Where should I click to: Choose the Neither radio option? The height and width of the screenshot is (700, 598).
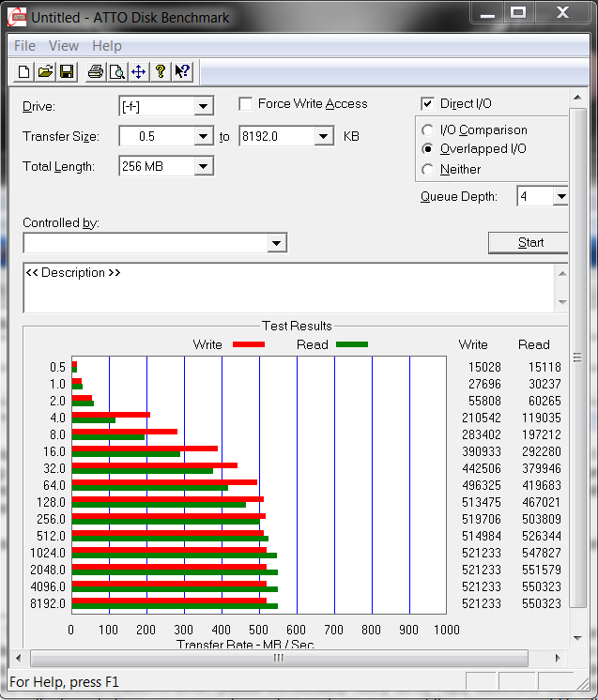[x=428, y=170]
